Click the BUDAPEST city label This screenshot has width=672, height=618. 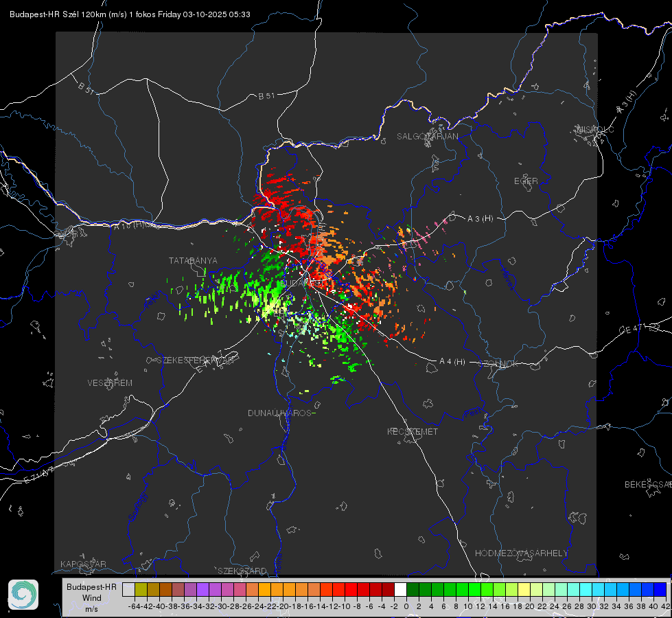304,283
